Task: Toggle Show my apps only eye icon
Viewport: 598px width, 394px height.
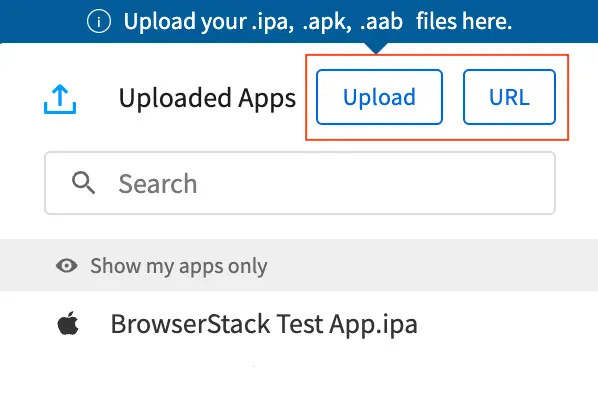Action: coord(67,265)
